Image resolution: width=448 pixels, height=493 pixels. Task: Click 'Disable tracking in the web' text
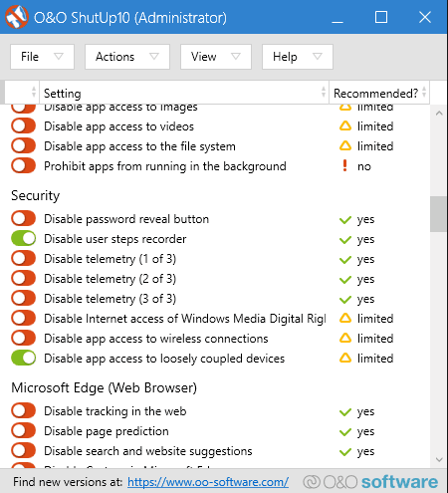(x=115, y=411)
